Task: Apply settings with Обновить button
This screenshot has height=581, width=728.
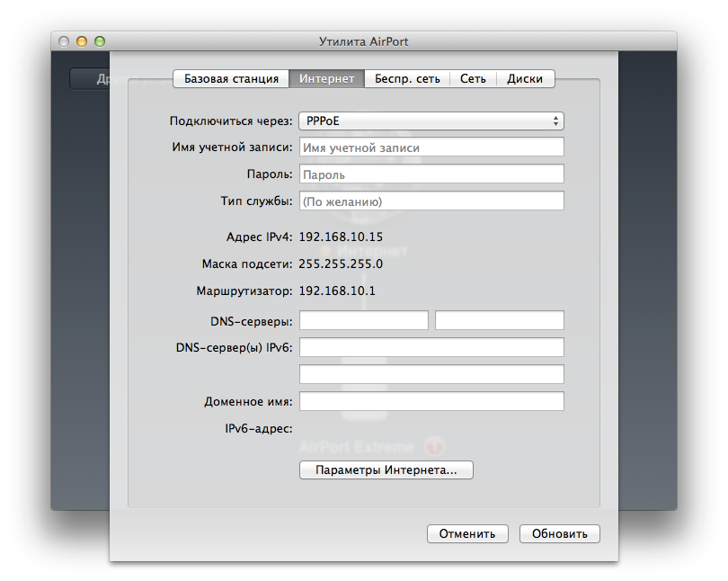Action: [559, 534]
